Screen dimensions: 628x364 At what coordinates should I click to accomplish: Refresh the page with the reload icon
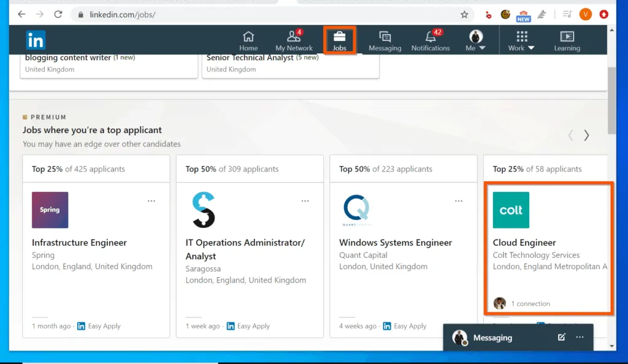point(58,14)
